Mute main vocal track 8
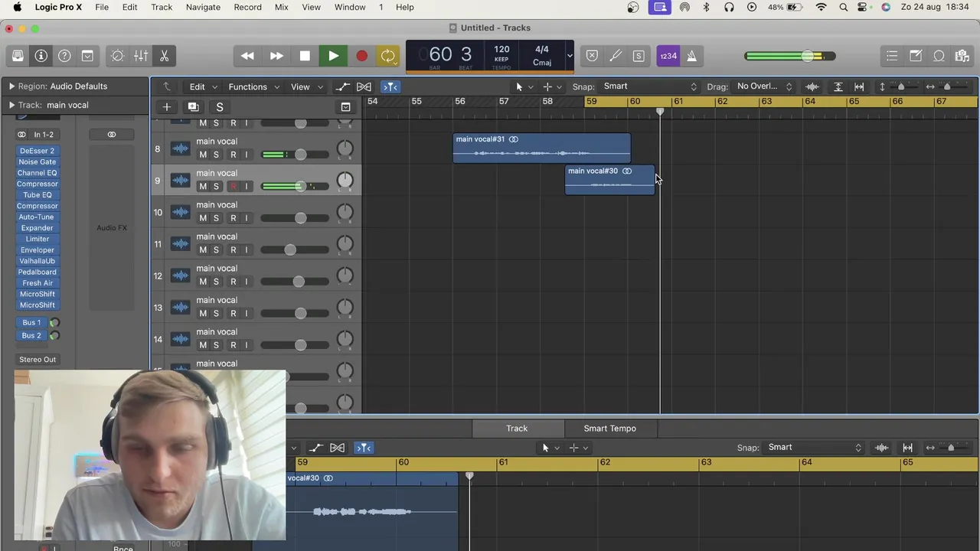This screenshot has width=980, height=551. coord(203,155)
